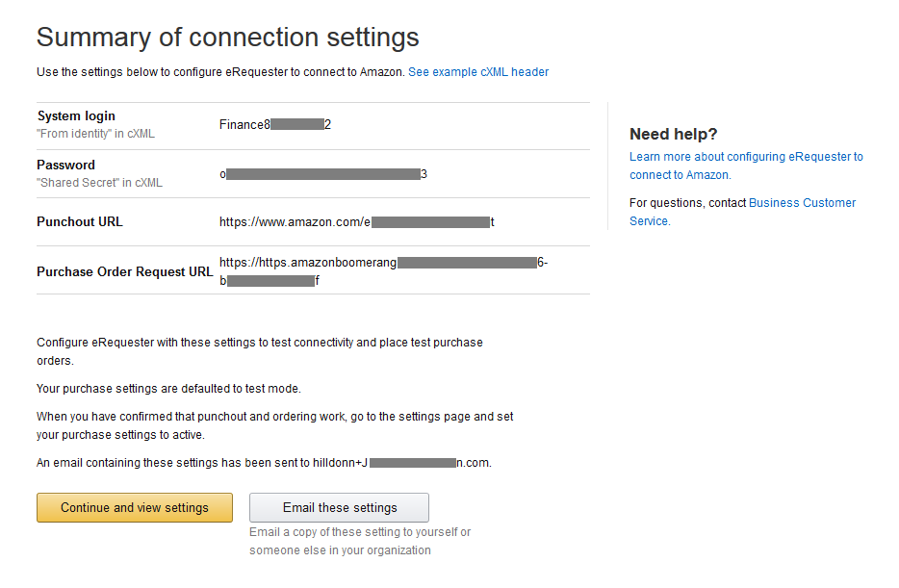
Task: Click the "From identity" in cXML caption
Action: (x=95, y=135)
